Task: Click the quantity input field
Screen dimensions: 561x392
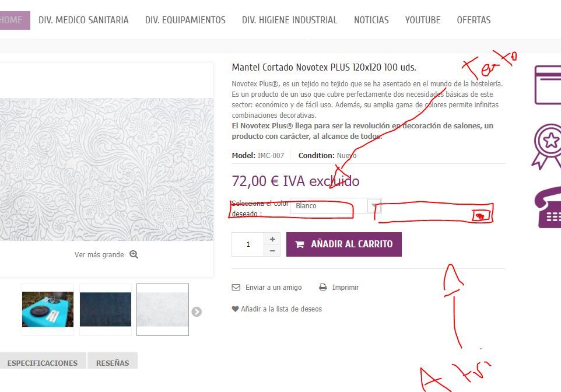Action: (248, 244)
